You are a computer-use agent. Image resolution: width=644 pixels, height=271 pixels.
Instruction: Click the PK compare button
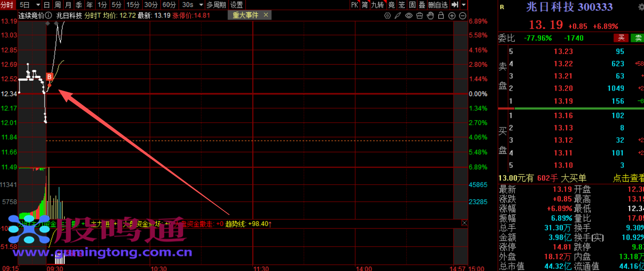tap(354, 5)
